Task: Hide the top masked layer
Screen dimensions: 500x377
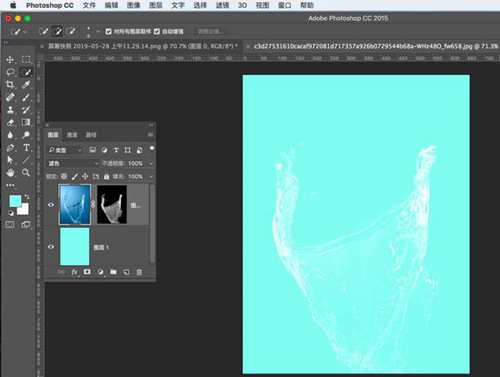Action: click(x=51, y=205)
